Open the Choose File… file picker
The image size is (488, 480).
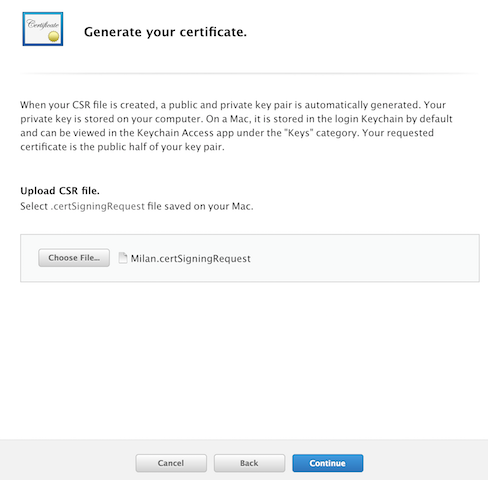74,258
